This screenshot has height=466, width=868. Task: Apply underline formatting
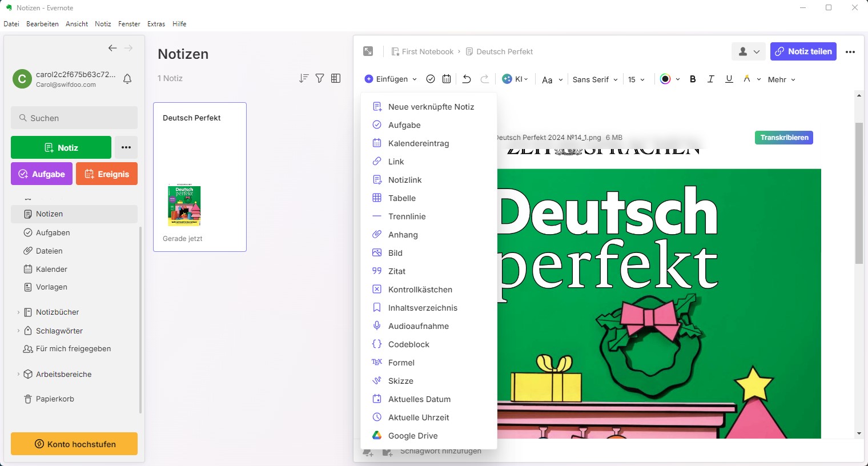[729, 79]
